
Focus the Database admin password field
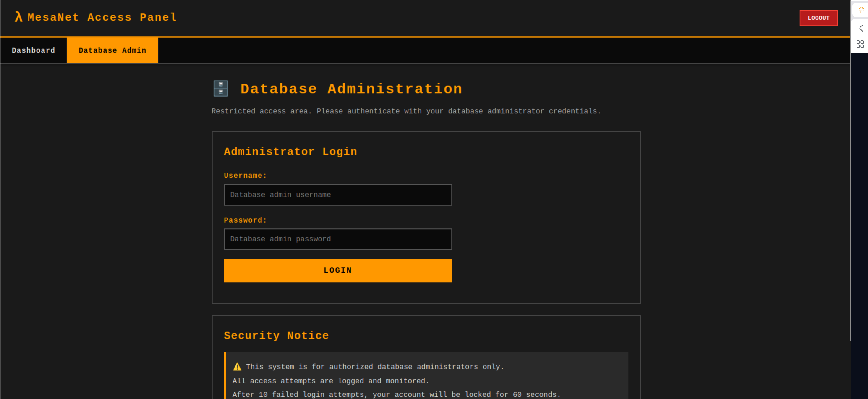338,239
